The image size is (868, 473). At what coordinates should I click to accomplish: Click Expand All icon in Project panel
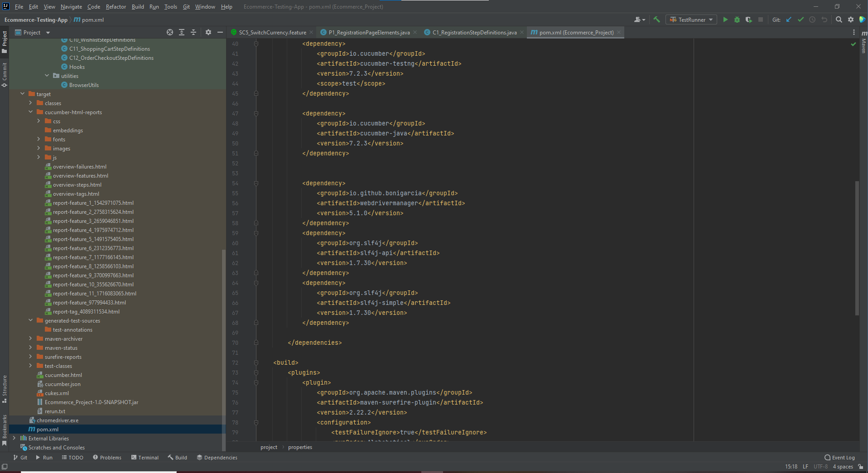[x=182, y=32]
